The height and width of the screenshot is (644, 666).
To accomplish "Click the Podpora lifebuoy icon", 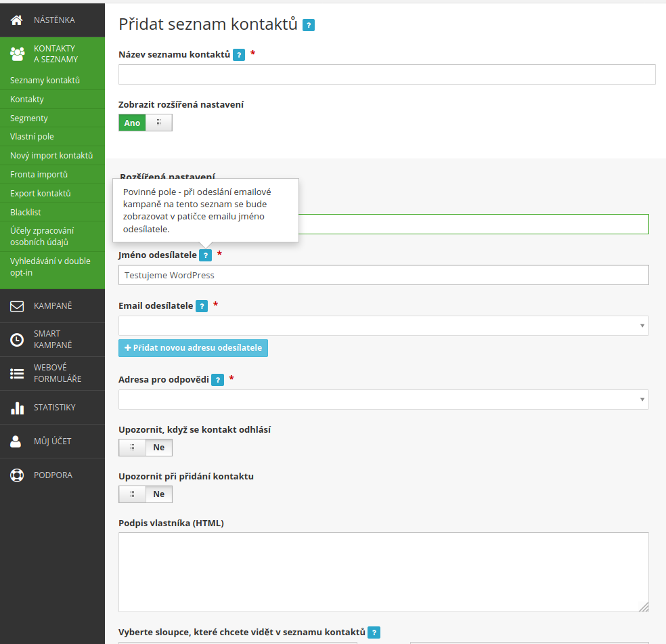I will pyautogui.click(x=16, y=475).
